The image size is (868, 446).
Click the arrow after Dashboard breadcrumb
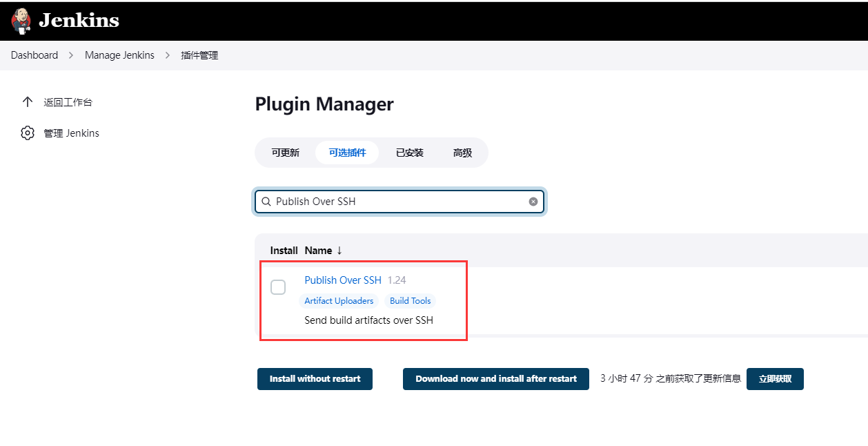pos(71,55)
